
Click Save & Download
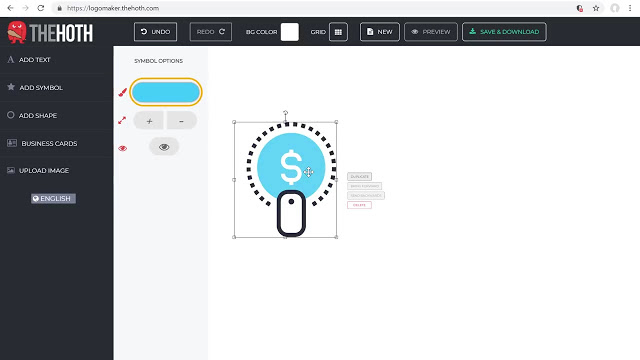504,32
